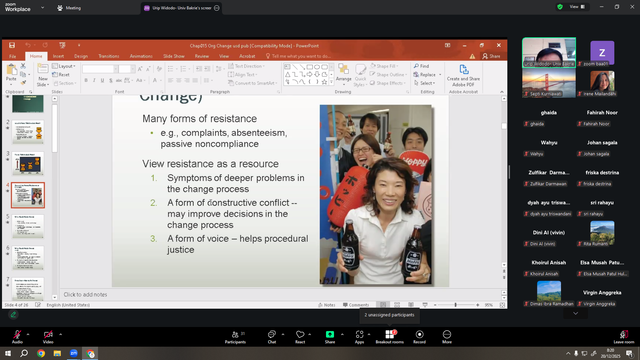Toggle Bold formatting

tap(86, 80)
